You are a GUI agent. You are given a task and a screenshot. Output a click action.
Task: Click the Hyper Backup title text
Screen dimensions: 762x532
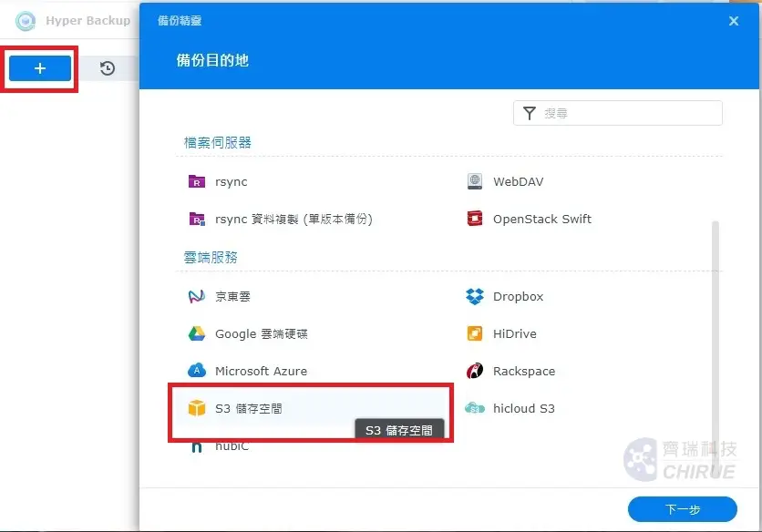(x=88, y=21)
